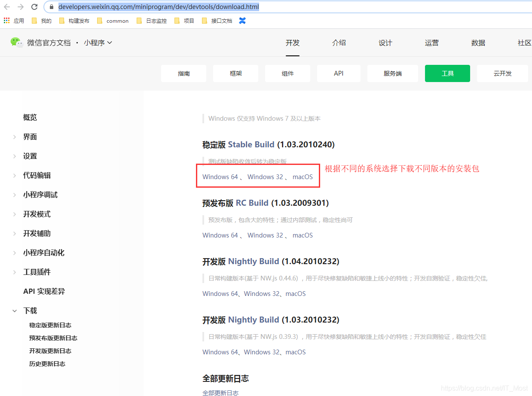Viewport: 532px width, 396px height.
Task: Switch to the 开发 top tab
Action: point(293,43)
